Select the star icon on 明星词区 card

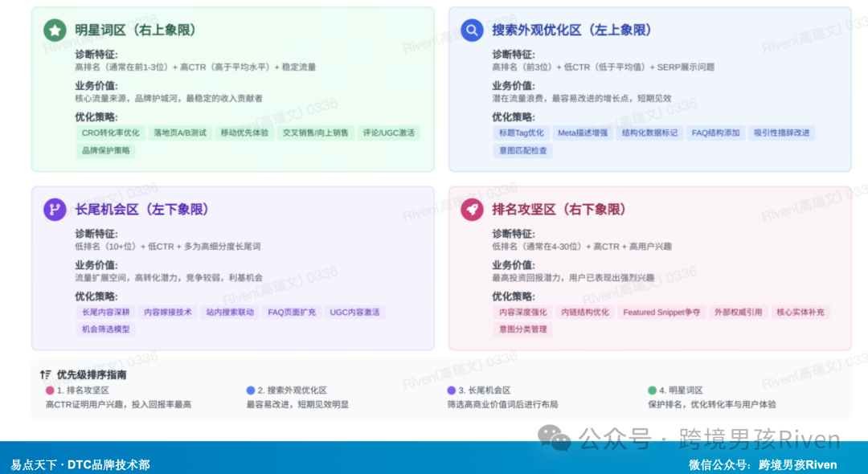54,30
